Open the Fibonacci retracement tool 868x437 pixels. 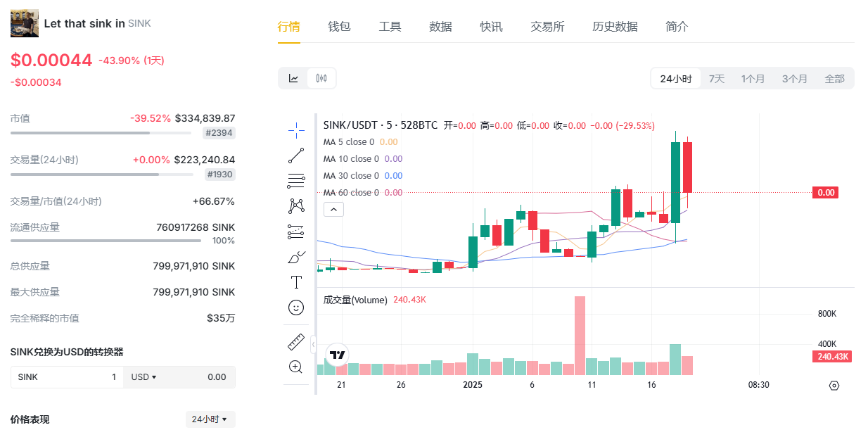296,181
